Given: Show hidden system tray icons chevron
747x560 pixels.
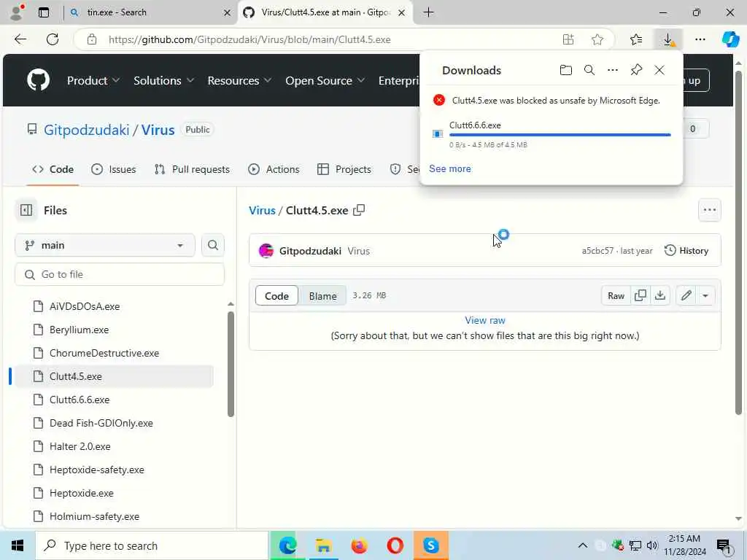Looking at the screenshot, I should (x=582, y=545).
